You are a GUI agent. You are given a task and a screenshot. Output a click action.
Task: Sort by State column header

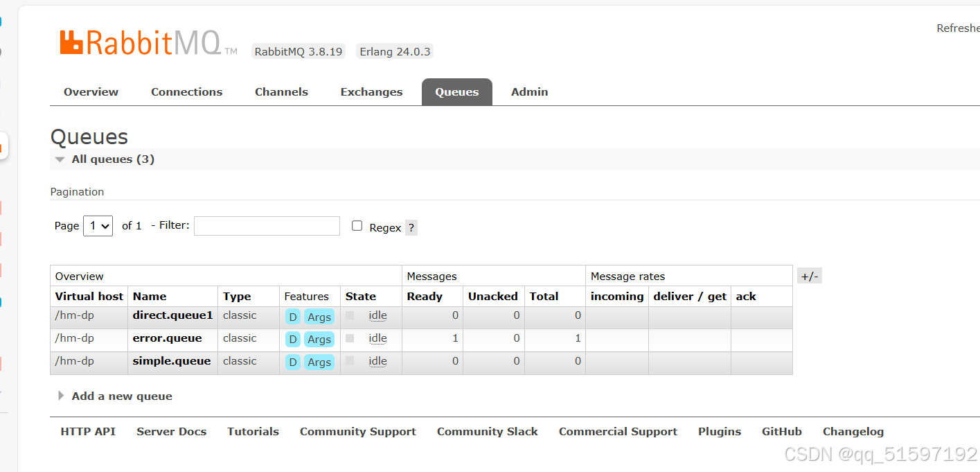[x=361, y=296]
